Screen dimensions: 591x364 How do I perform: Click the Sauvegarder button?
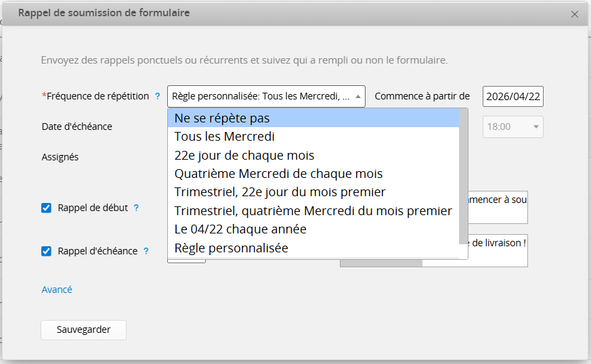coord(83,330)
